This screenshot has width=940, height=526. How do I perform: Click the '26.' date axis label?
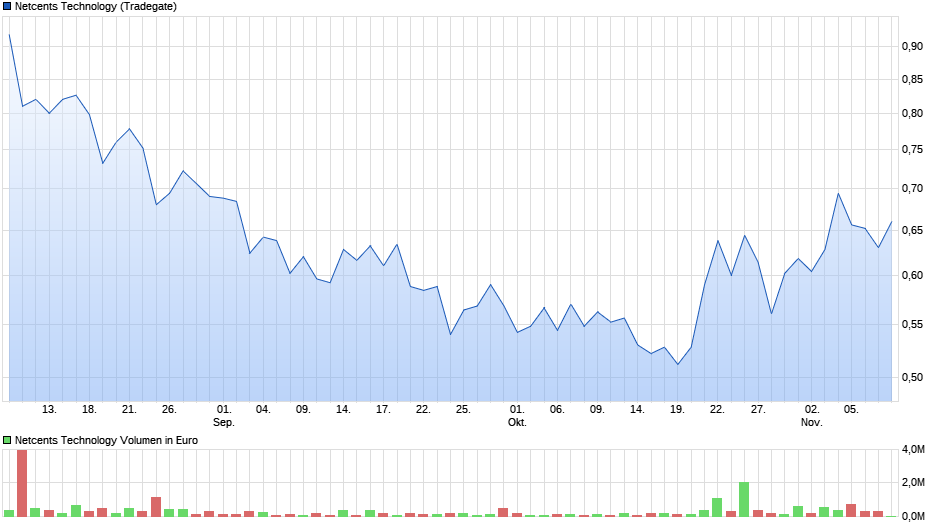170,409
